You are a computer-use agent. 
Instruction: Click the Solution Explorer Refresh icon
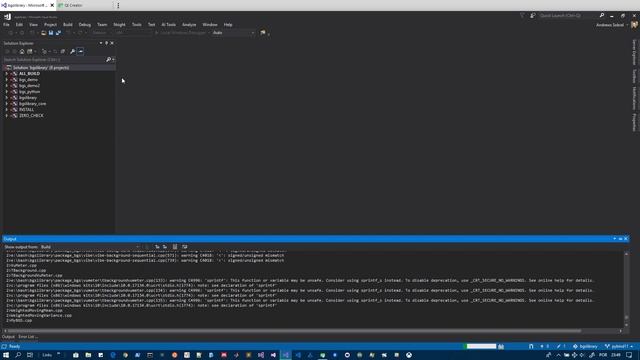click(54, 51)
